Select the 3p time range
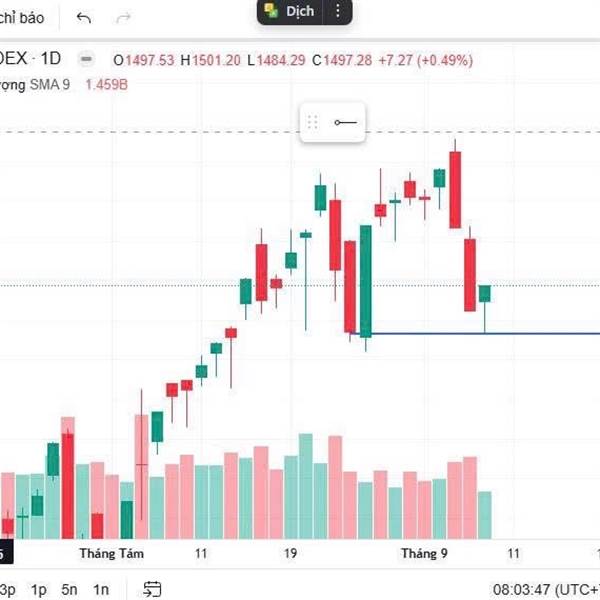Screen dimensions: 600x600 (8, 589)
